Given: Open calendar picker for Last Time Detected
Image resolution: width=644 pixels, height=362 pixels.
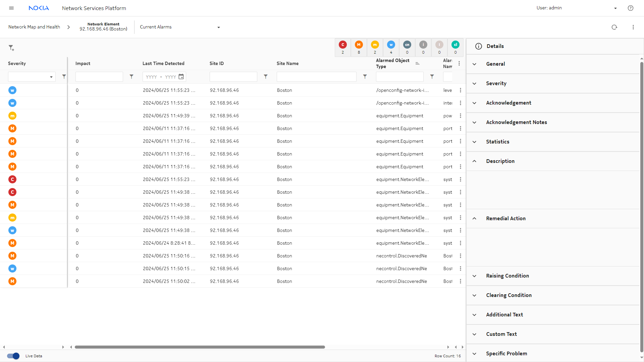Looking at the screenshot, I should coord(181,77).
